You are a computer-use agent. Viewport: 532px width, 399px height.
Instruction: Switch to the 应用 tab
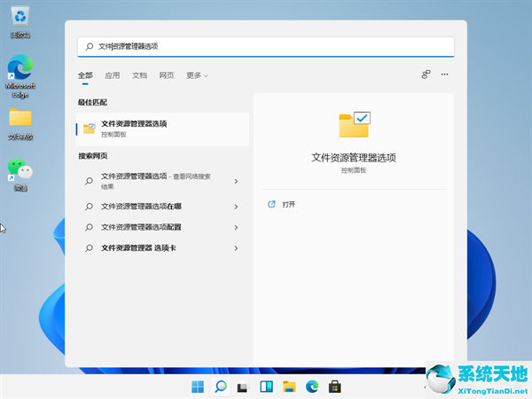[113, 75]
